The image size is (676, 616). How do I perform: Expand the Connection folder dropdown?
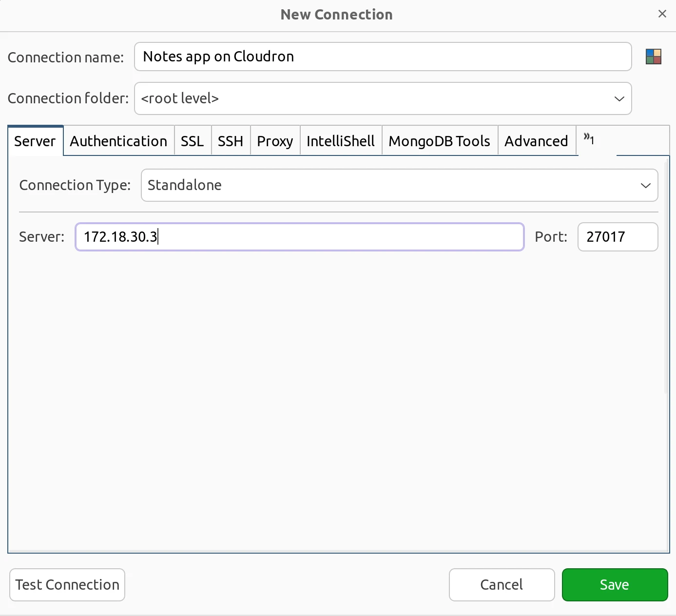tap(619, 98)
